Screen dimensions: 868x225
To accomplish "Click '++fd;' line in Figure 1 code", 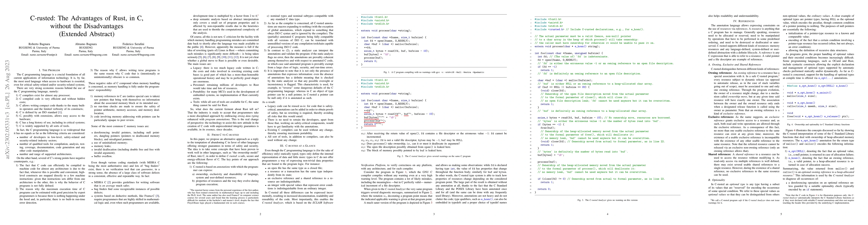I will point(368,48).
